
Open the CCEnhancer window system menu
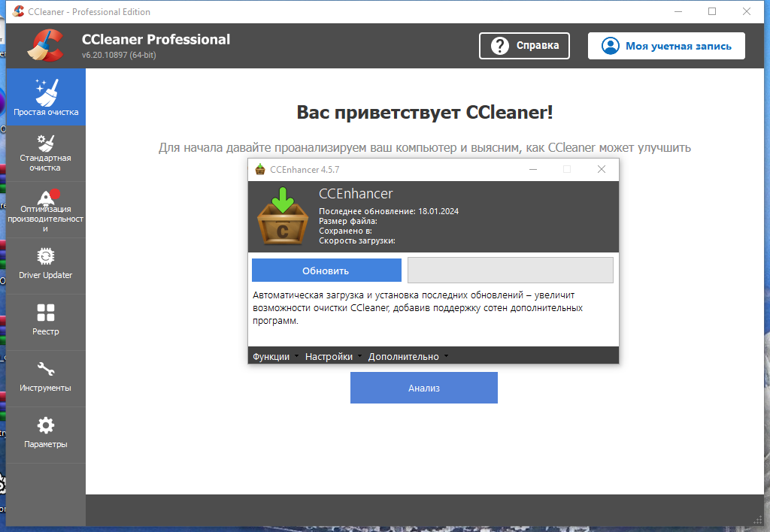click(259, 169)
